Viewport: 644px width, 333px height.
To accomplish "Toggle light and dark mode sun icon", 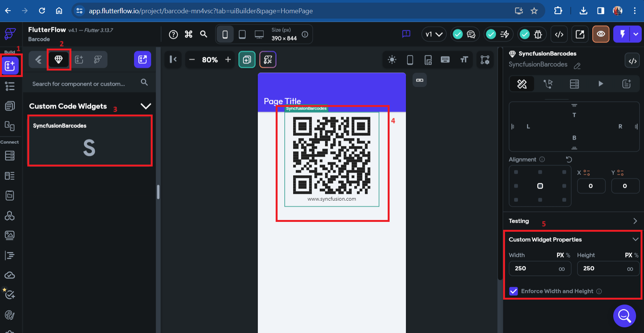I will tap(392, 60).
